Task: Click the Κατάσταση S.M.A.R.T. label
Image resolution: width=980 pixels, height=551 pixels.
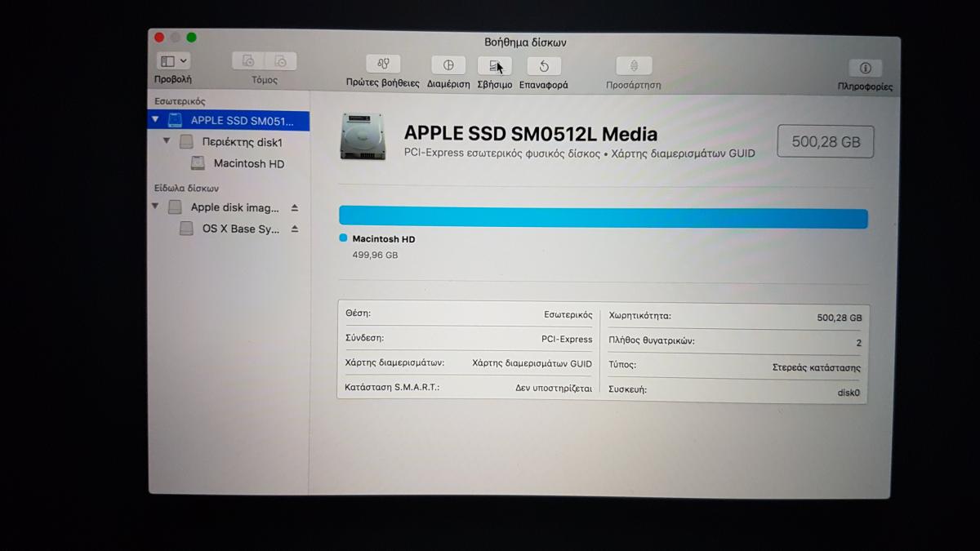Action: click(392, 387)
